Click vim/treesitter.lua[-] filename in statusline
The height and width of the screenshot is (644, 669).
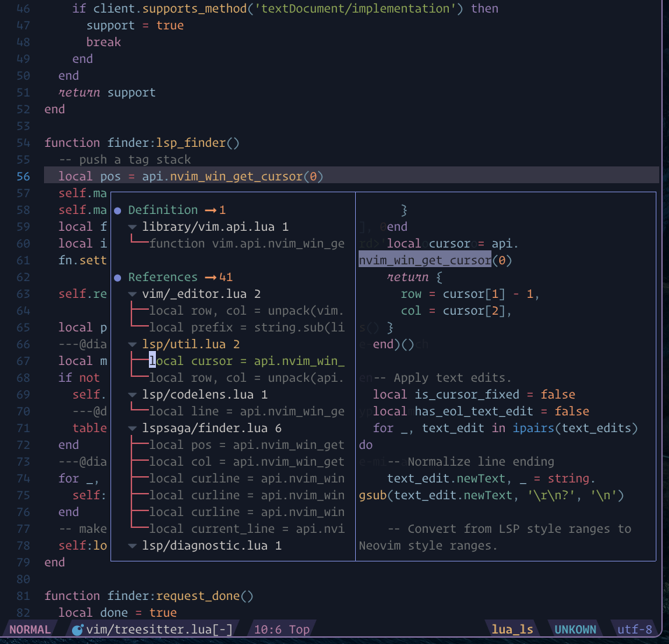click(159, 629)
